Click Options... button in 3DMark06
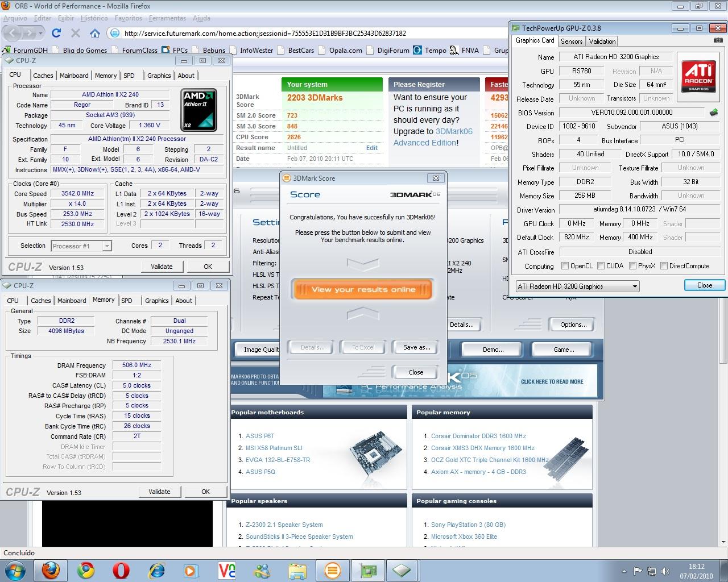The width and height of the screenshot is (728, 582). pos(573,325)
